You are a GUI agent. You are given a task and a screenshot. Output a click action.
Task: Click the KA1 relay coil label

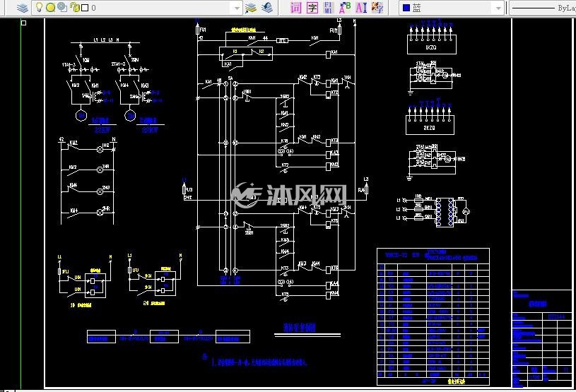[x=334, y=52]
